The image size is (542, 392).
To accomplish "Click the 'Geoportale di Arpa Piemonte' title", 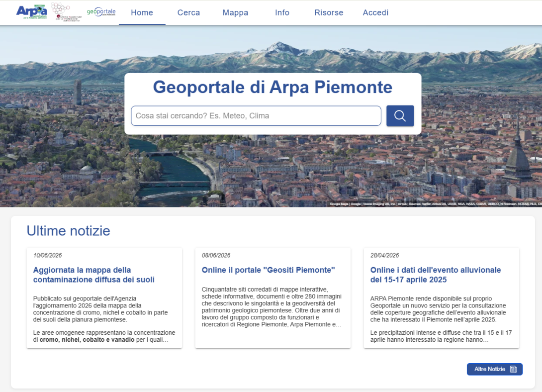I will [x=272, y=87].
